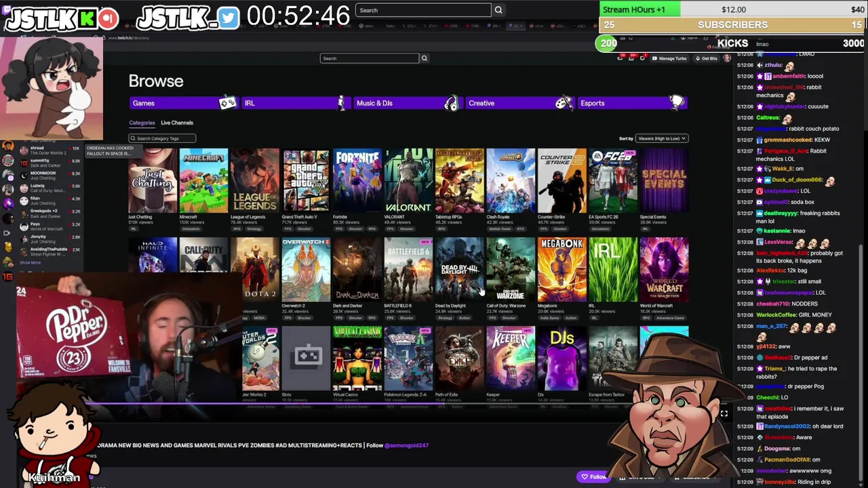Screen dimensions: 868x488
Task: Click the camera icon in left sidebar
Action: point(7,232)
